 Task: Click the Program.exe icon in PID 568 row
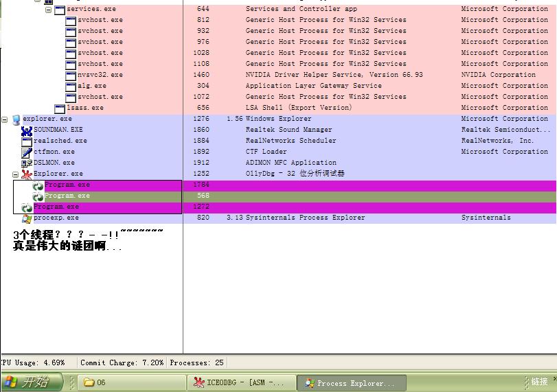tap(38, 196)
